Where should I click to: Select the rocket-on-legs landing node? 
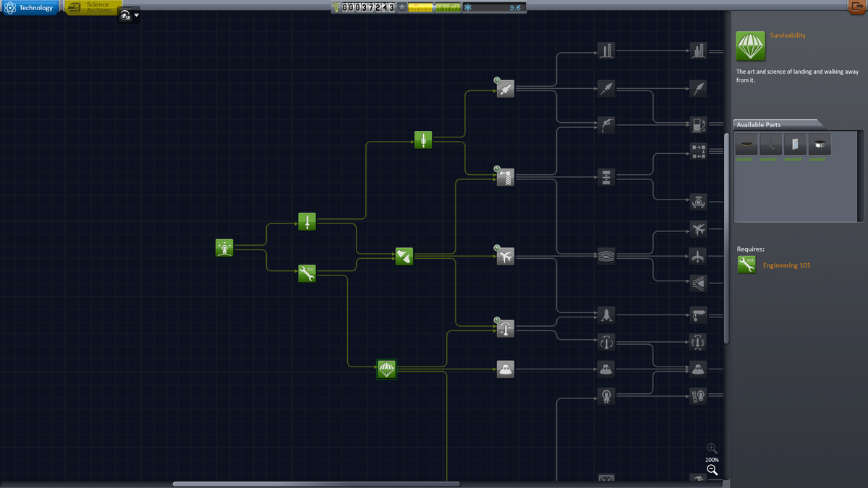[606, 314]
